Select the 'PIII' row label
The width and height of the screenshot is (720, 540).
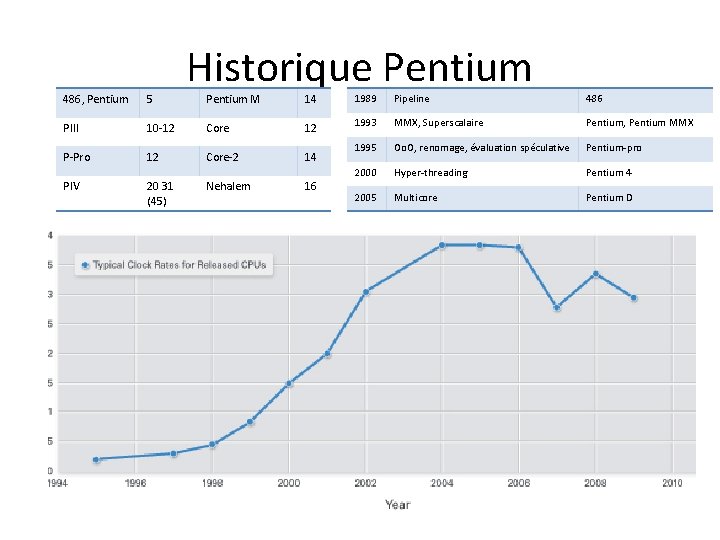pyautogui.click(x=71, y=128)
